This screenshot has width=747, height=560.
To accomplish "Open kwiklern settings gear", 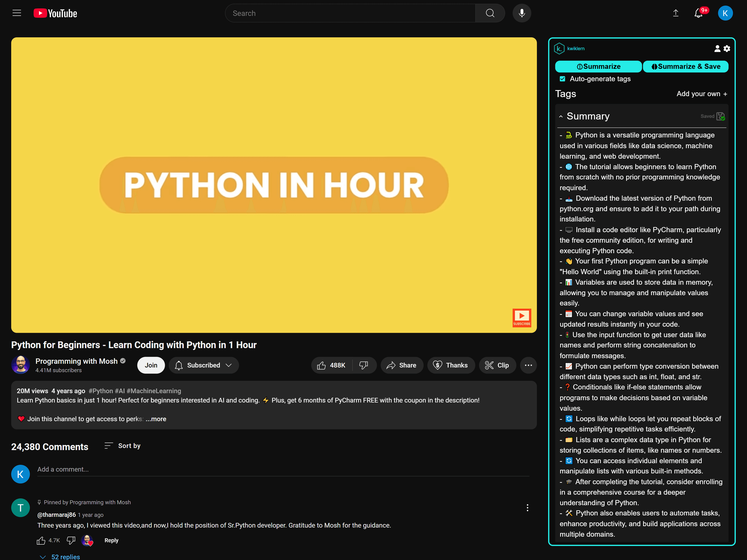I will (727, 49).
